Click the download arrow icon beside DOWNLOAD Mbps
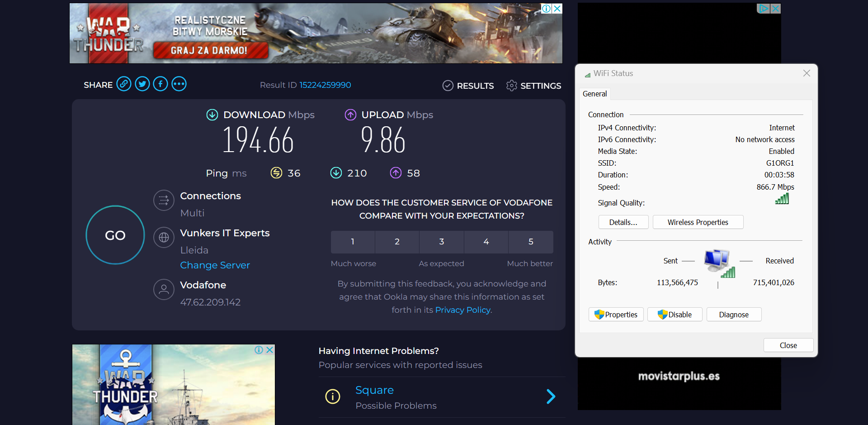 pos(212,115)
